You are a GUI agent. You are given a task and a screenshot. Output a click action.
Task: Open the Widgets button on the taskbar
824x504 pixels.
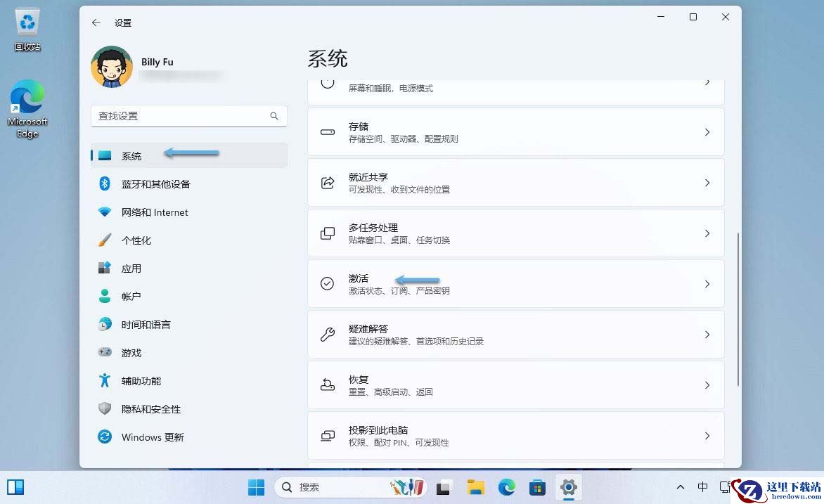point(15,487)
